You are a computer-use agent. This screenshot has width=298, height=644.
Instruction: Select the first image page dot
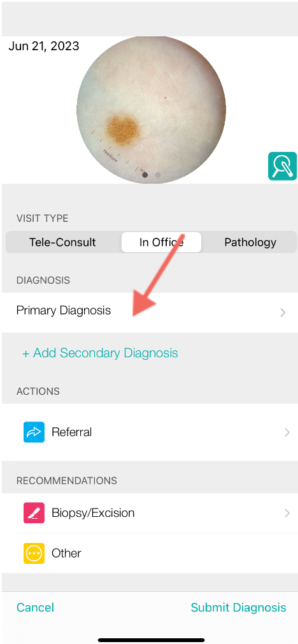(145, 175)
